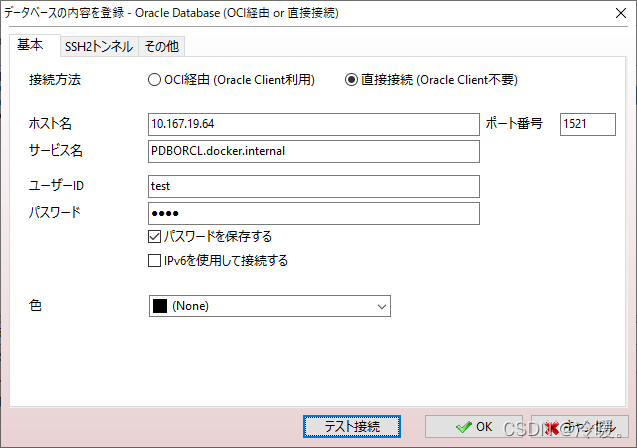Click the パスワード input field
The height and width of the screenshot is (448, 637).
coord(314,213)
